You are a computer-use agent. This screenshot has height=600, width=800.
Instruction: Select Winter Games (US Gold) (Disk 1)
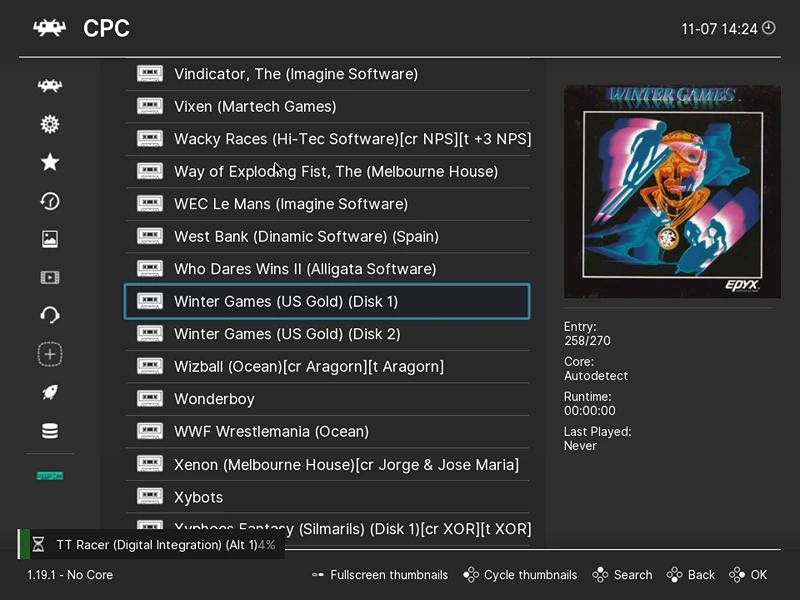[x=327, y=301]
